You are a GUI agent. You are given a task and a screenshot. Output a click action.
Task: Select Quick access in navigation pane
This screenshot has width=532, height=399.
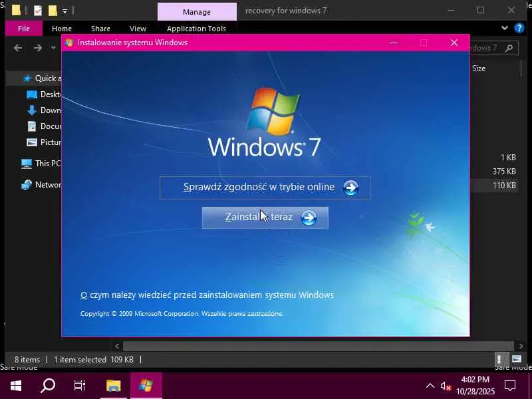click(x=42, y=78)
